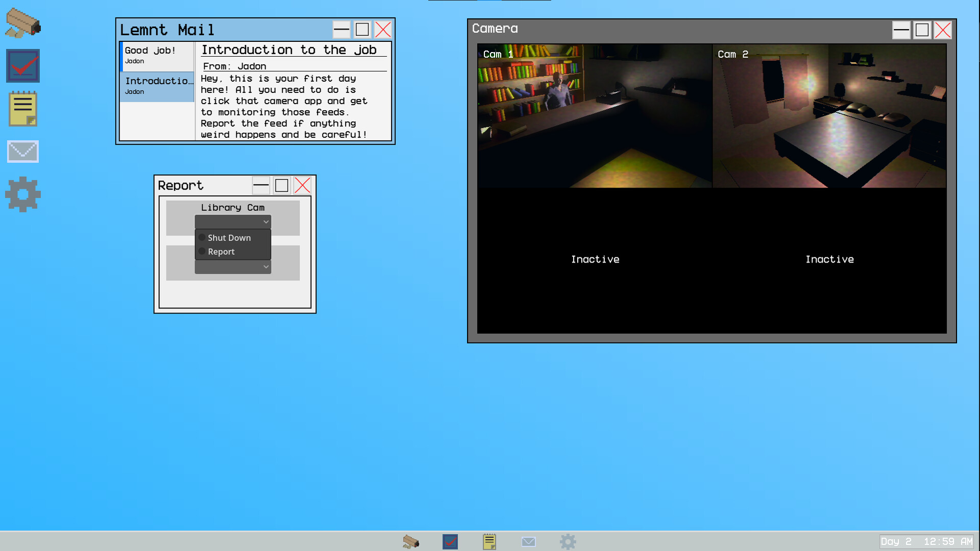Open the 'Good job!' email from Jadon
This screenshot has width=980, height=551.
[x=157, y=55]
